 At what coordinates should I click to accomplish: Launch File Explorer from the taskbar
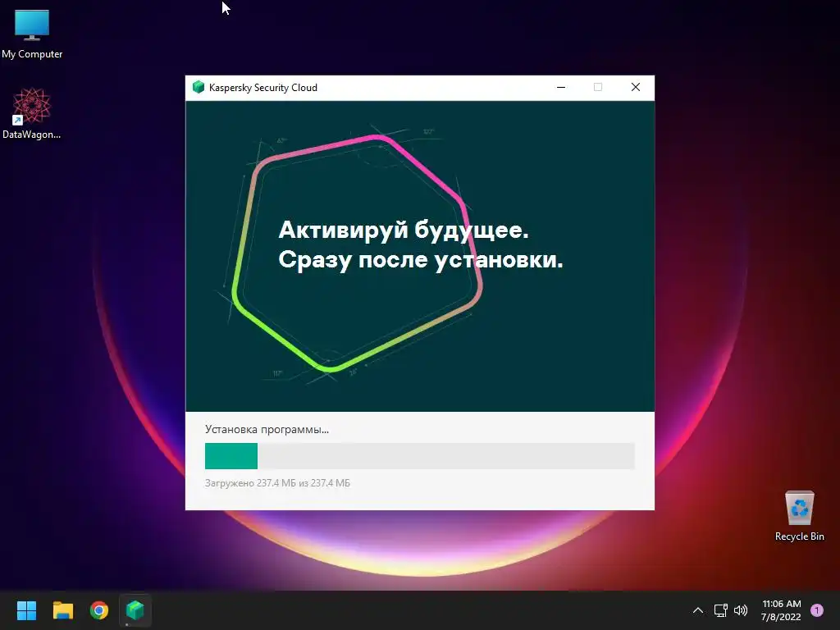coord(62,610)
